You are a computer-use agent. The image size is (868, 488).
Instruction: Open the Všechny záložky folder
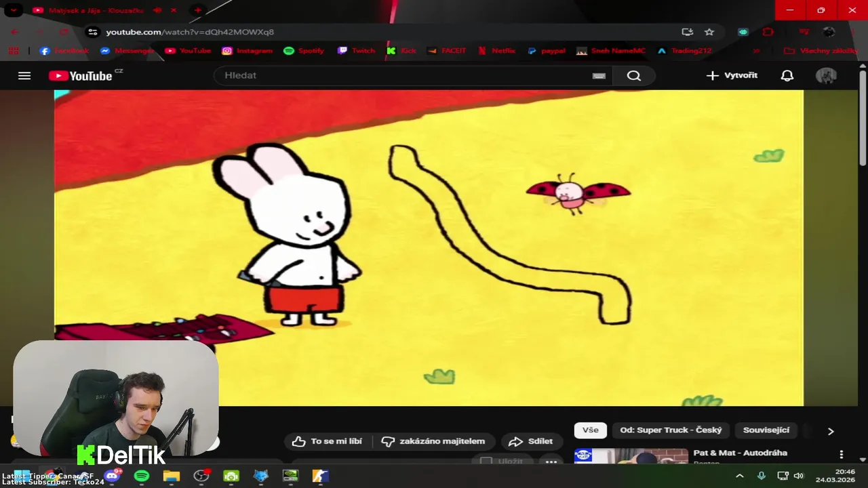[x=821, y=51]
